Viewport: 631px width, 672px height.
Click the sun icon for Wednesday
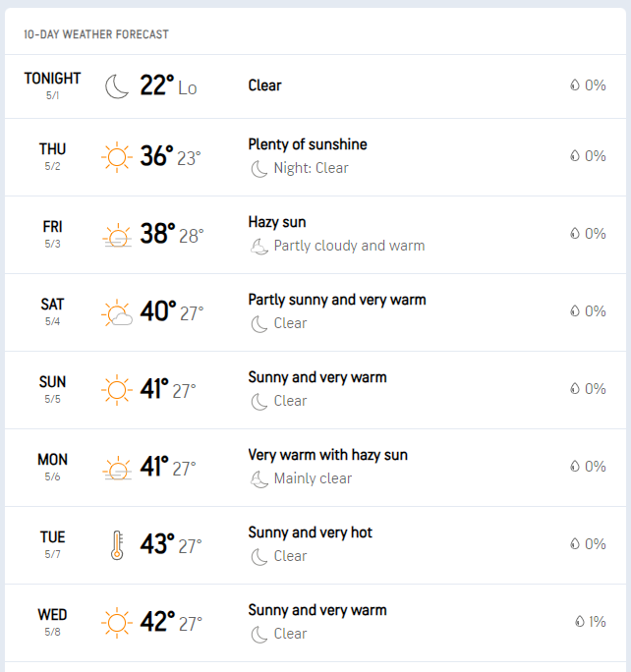117,623
